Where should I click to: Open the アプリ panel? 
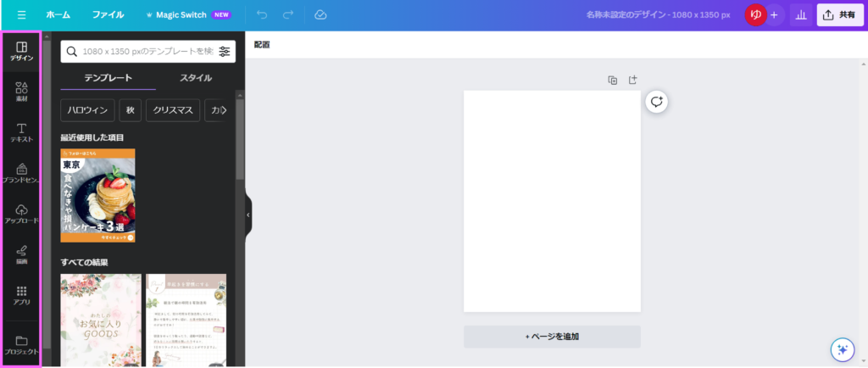coord(22,295)
